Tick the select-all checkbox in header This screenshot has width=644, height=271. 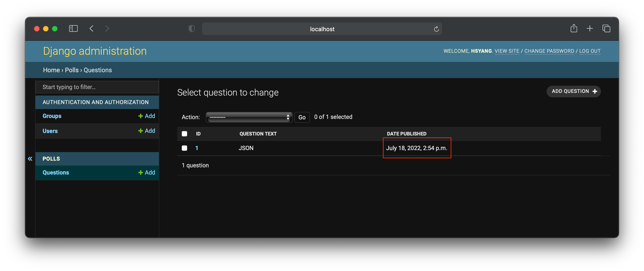[184, 134]
